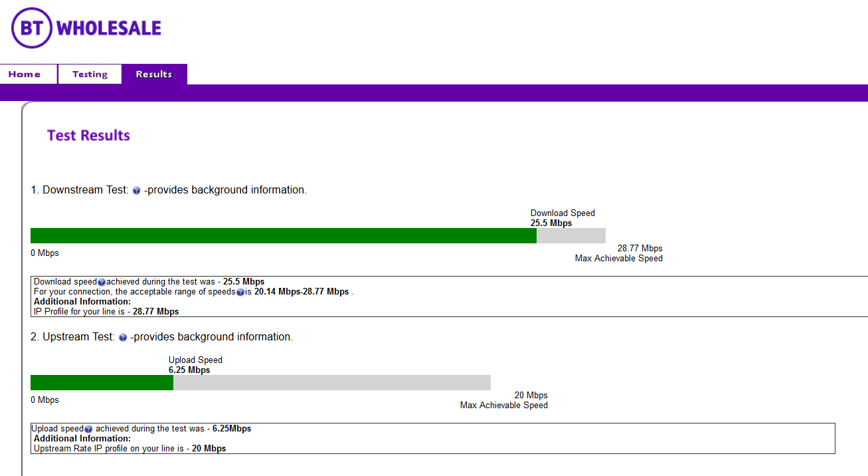Open help icon after 'Upload speed' text
The width and height of the screenshot is (868, 476).
tap(88, 429)
